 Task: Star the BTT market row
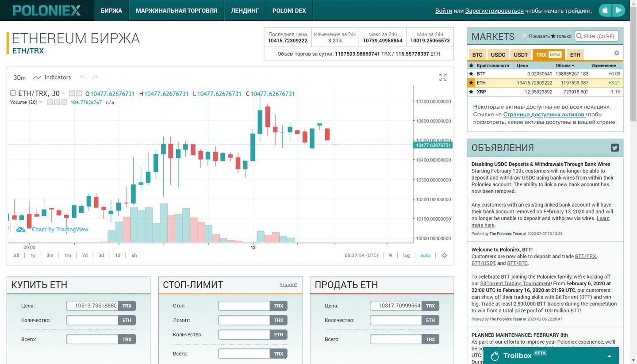[471, 74]
